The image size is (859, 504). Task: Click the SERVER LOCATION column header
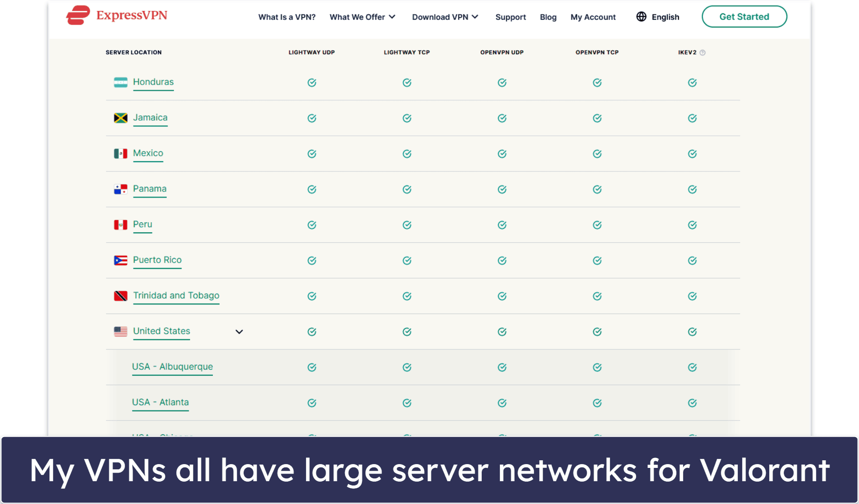coord(134,53)
